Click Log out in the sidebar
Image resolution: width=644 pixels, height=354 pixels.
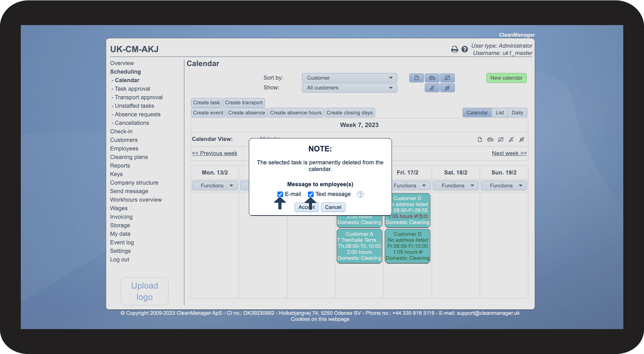120,260
